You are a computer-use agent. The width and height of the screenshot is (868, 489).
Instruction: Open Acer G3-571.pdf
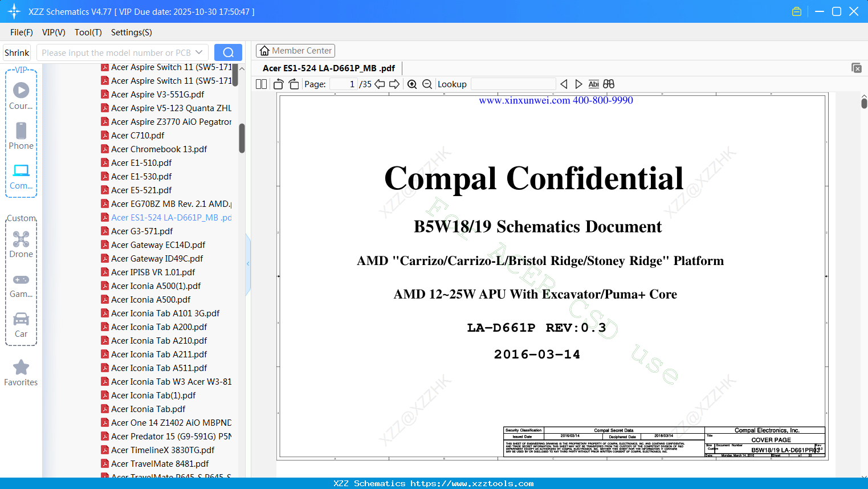[x=137, y=231]
